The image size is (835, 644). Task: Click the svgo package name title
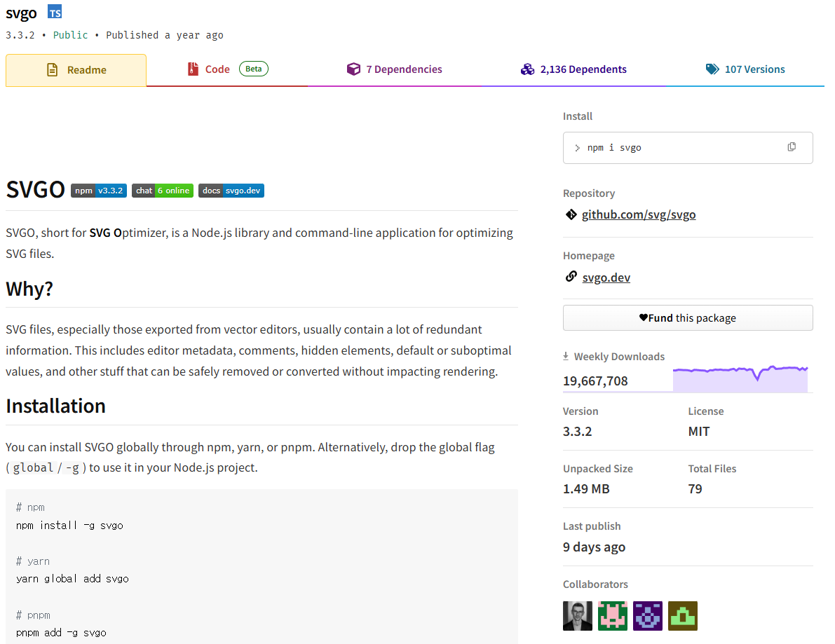21,13
